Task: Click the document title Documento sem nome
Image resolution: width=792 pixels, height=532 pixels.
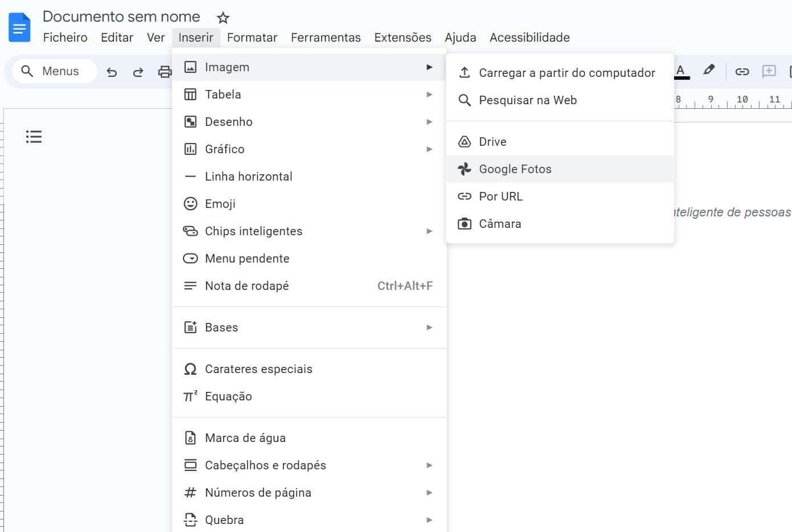Action: pyautogui.click(x=121, y=17)
